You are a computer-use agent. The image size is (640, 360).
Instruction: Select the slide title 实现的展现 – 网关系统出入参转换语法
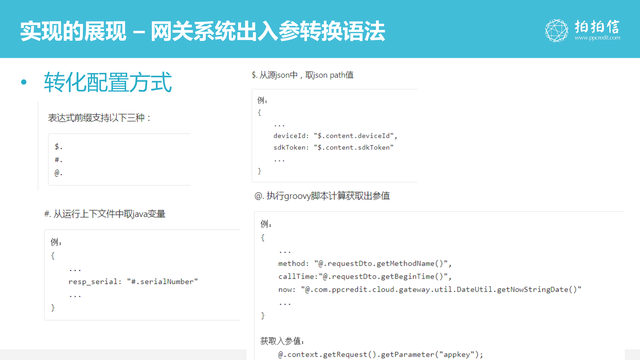[x=202, y=31]
